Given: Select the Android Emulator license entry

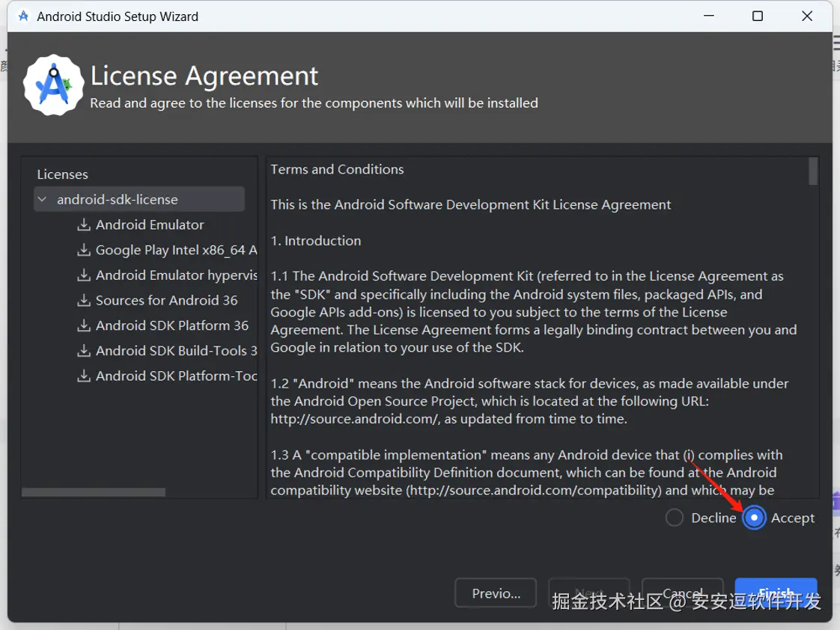Looking at the screenshot, I should coord(150,225).
